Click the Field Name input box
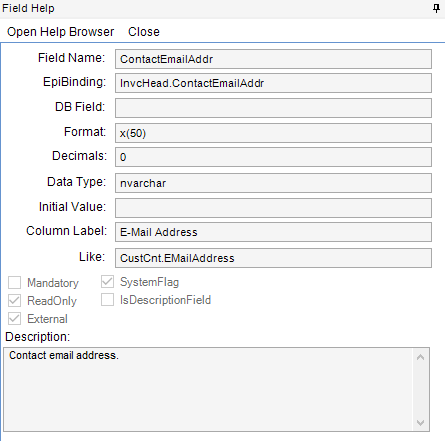 point(273,59)
